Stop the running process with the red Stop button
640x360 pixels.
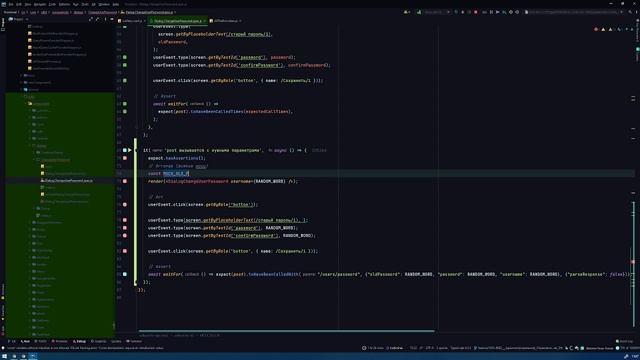476,12
